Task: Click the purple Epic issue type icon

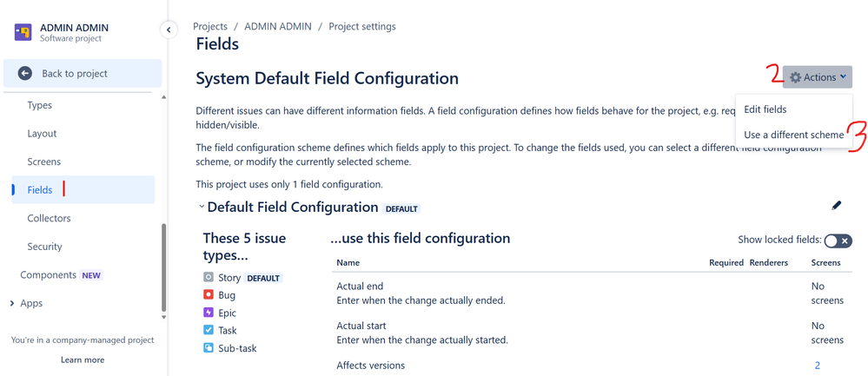Action: (209, 313)
